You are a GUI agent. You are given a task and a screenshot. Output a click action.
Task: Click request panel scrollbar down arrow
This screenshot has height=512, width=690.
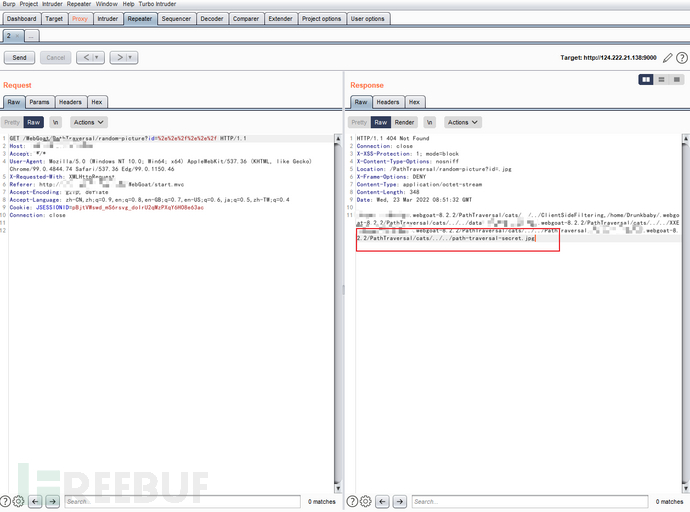coord(338,488)
